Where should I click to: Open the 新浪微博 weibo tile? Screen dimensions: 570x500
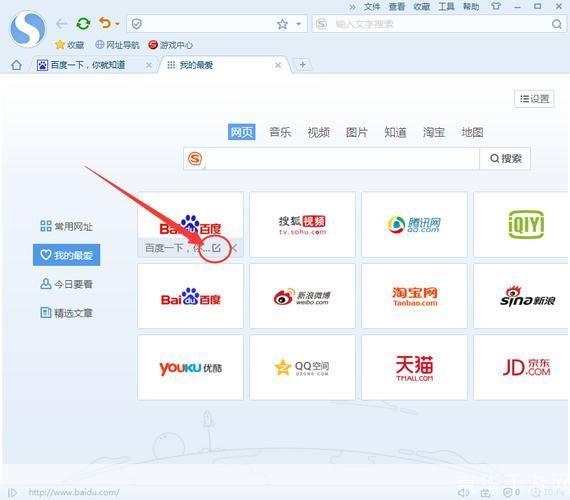302,296
